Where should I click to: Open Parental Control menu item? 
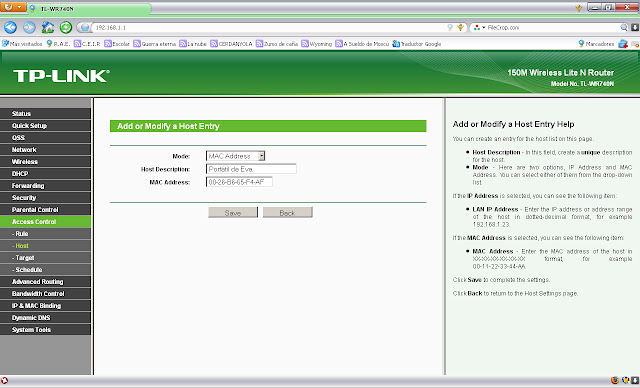click(x=45, y=210)
